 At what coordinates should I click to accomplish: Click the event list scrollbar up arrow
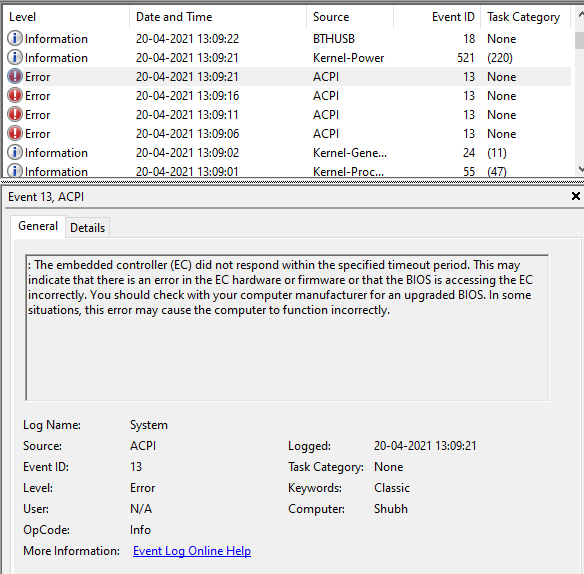pyautogui.click(x=580, y=15)
